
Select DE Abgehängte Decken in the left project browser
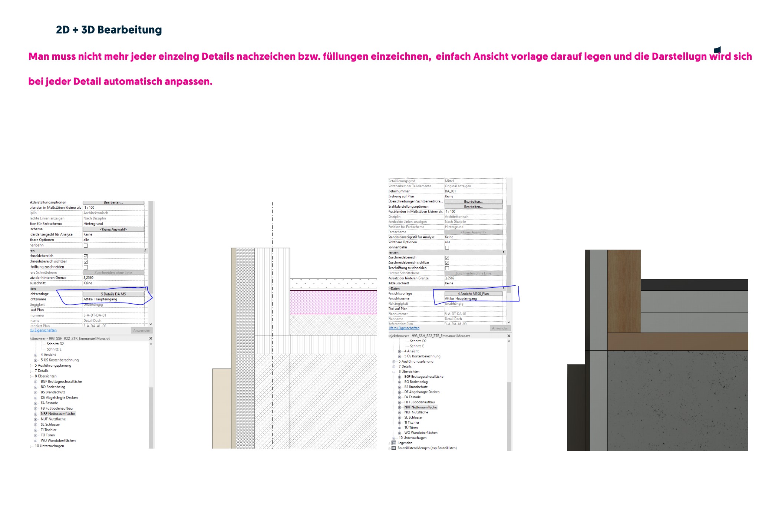pyautogui.click(x=59, y=398)
